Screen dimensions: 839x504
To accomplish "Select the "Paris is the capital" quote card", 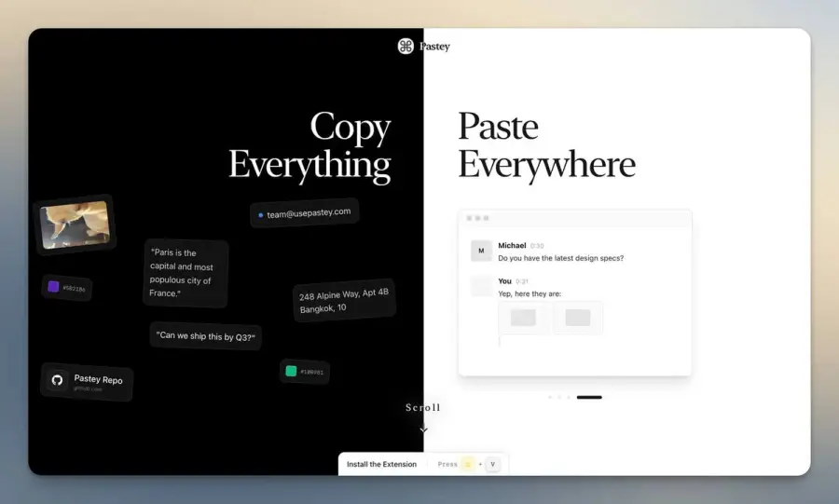I will point(186,273).
